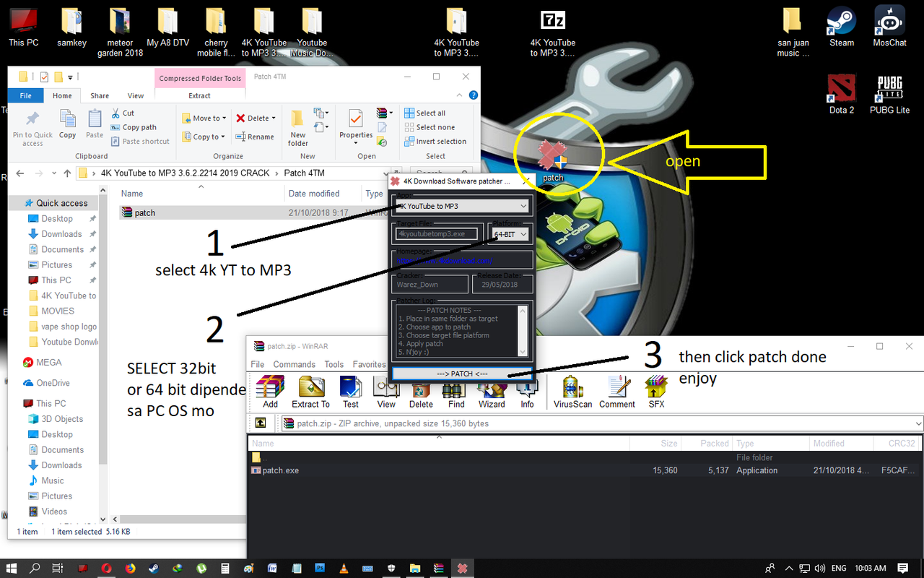Open the Platform 64-BIT dropdown

[x=510, y=234]
